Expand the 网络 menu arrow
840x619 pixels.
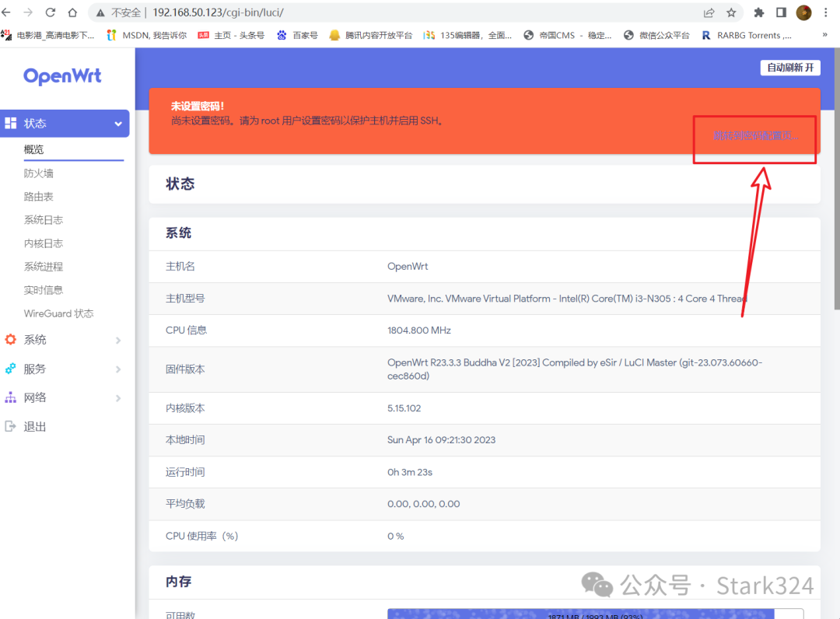click(x=118, y=398)
